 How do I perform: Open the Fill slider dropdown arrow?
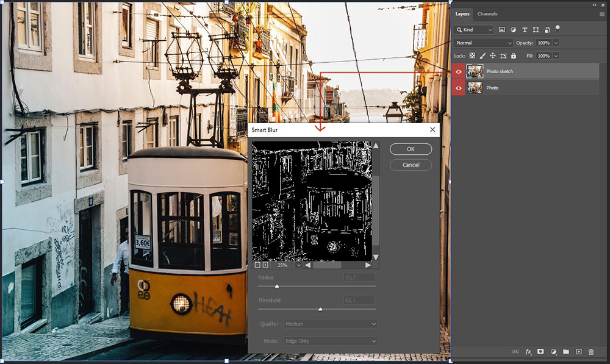tap(556, 56)
